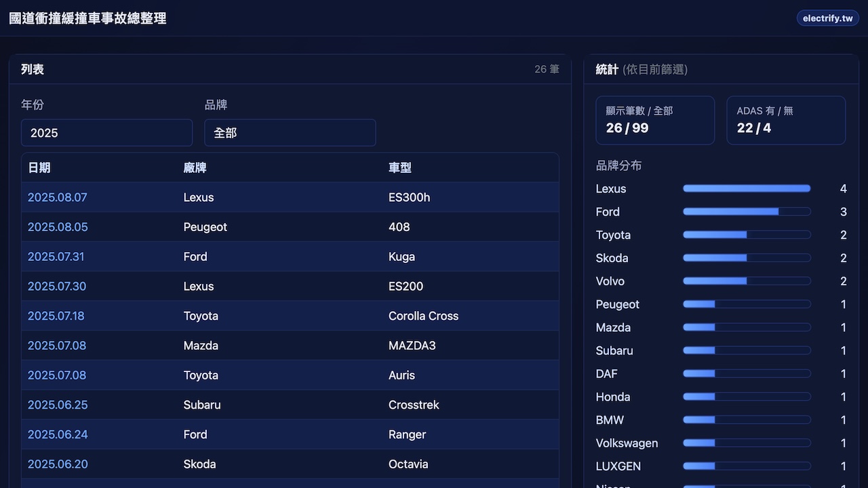Open the 2025.06.20 date link
This screenshot has height=488, width=868.
(58, 464)
